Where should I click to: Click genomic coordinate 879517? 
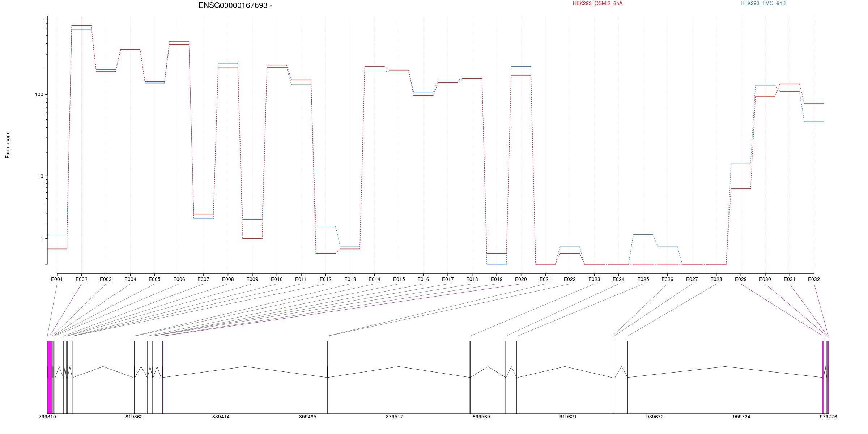pos(394,417)
